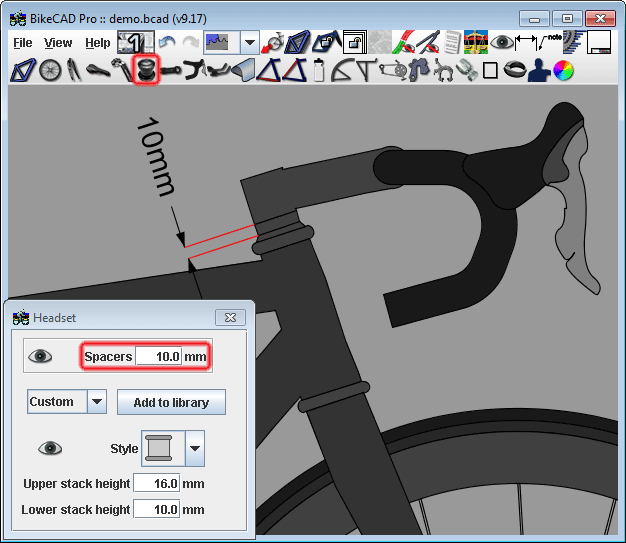Close the Headset dialog
The height and width of the screenshot is (543, 626).
click(x=230, y=317)
